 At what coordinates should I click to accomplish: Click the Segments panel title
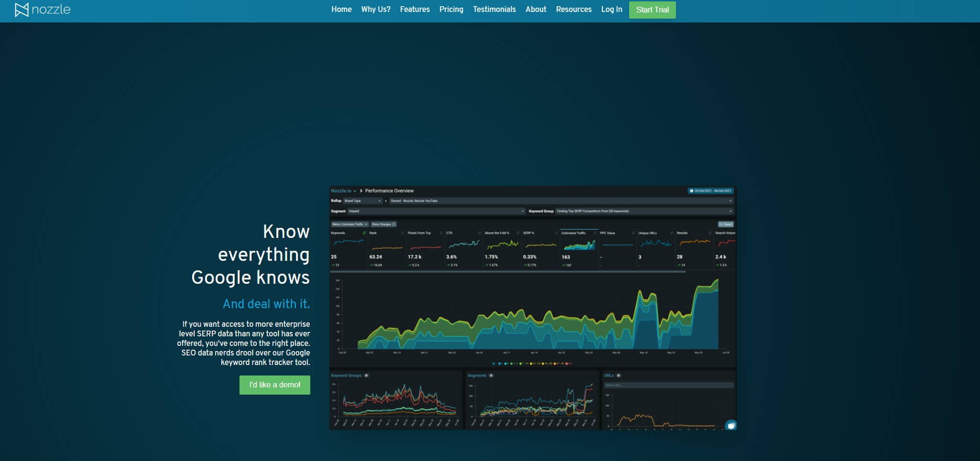(x=477, y=375)
